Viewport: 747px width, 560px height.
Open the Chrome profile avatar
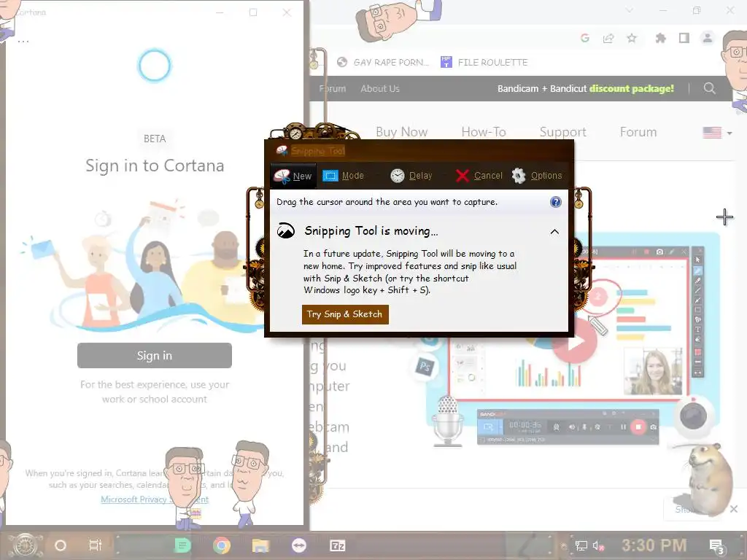[x=708, y=38]
